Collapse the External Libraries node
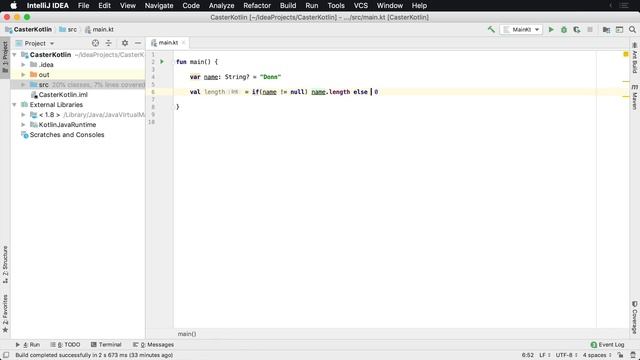 tap(14, 104)
